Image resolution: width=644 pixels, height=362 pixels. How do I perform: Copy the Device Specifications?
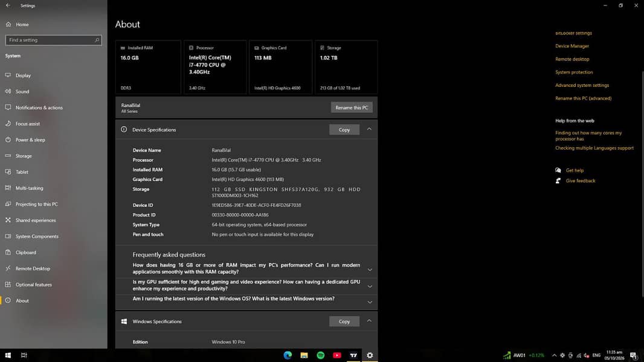[344, 130]
